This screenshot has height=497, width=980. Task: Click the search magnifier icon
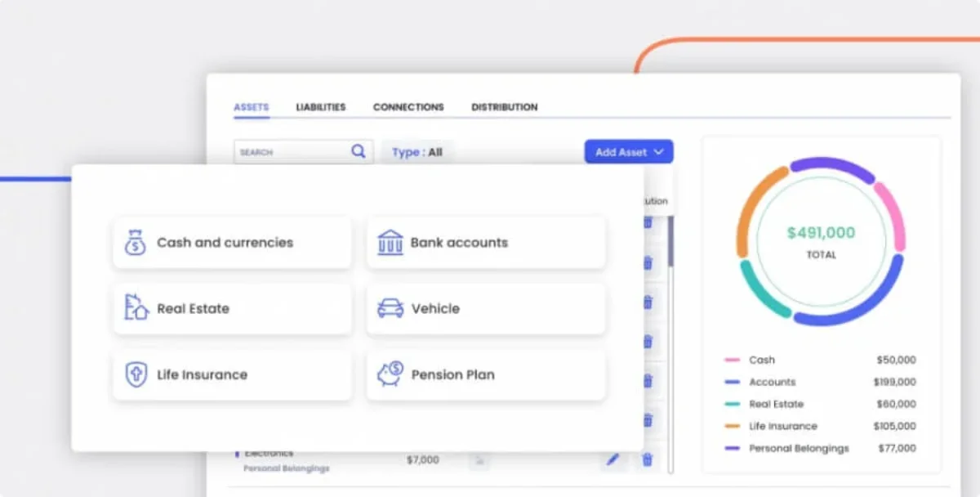tap(358, 151)
